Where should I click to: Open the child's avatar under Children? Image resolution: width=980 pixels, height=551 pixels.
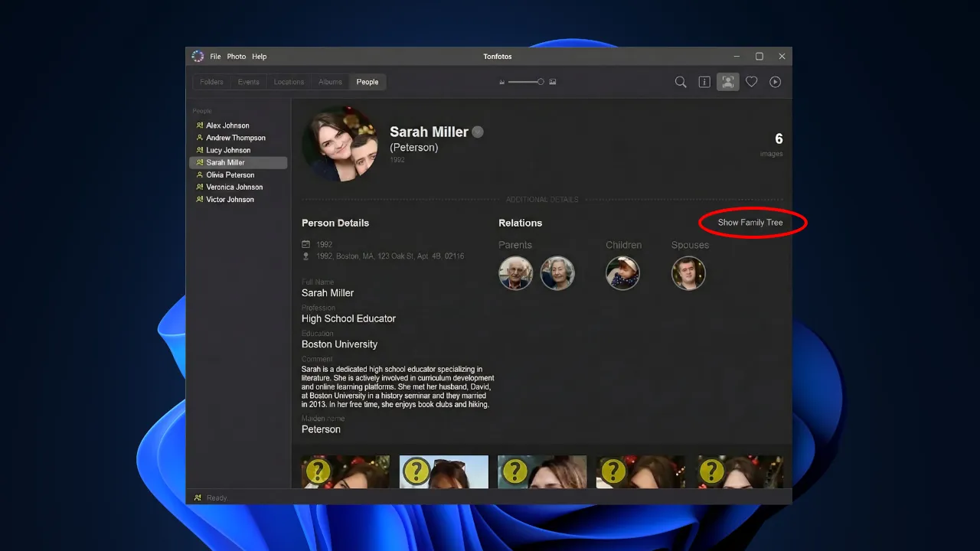coord(622,273)
